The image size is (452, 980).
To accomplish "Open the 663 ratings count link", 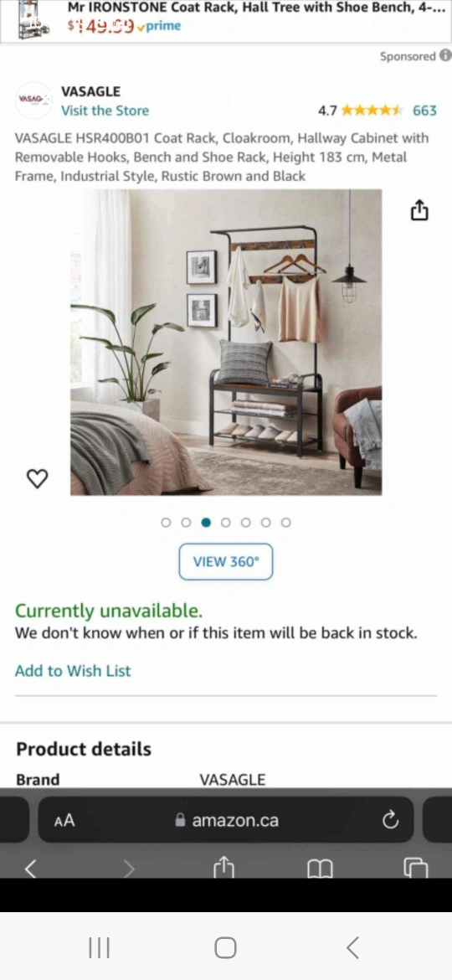I will pos(424,111).
